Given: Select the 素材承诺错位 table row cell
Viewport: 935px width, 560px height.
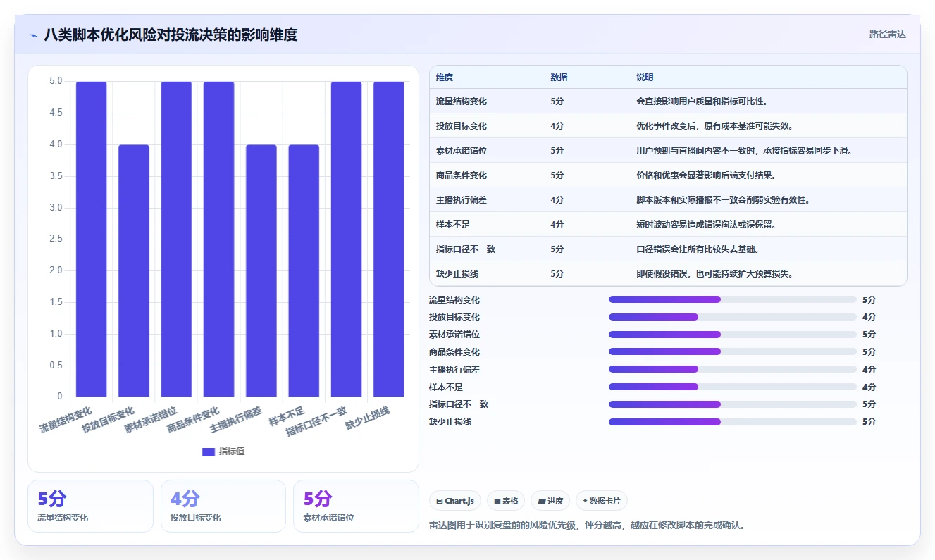Looking at the screenshot, I should point(462,151).
